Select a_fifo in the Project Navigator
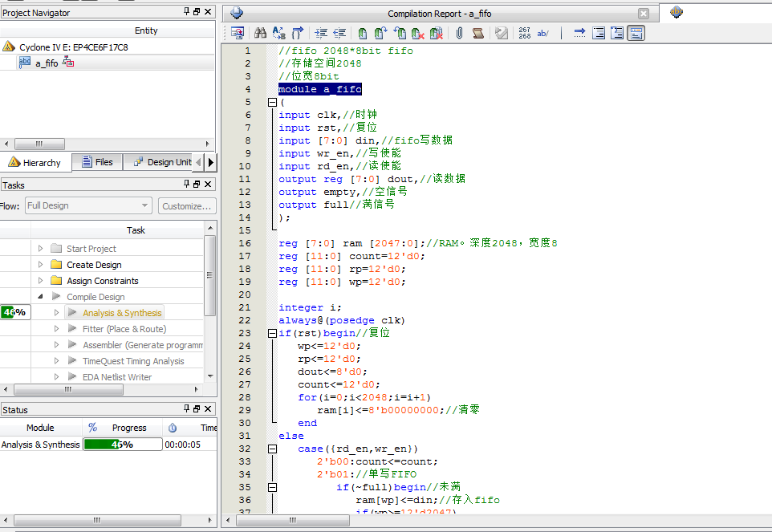Image resolution: width=772 pixels, height=532 pixels. (47, 63)
